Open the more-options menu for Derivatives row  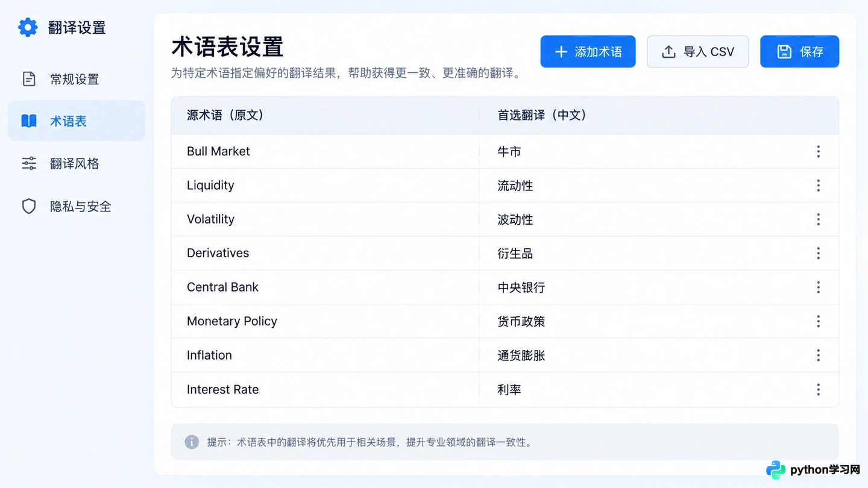[818, 253]
